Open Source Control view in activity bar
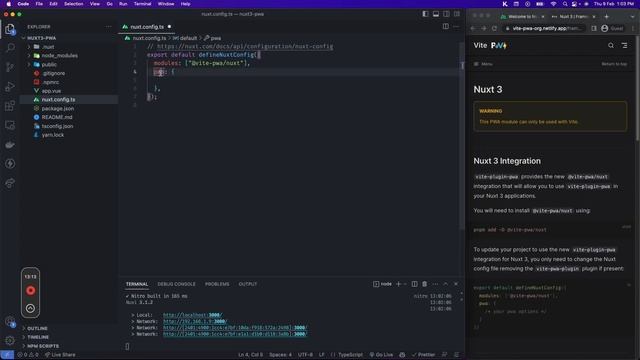The height and width of the screenshot is (360, 640). [x=10, y=67]
